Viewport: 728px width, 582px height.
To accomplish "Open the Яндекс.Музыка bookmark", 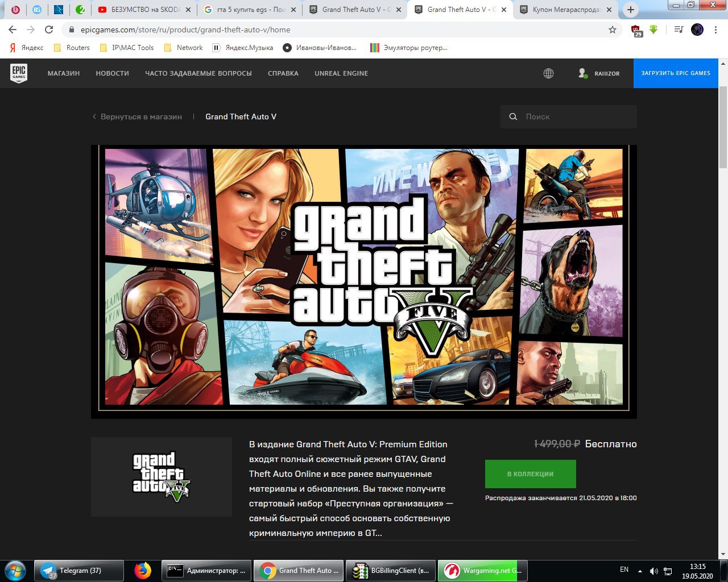I will (x=243, y=48).
